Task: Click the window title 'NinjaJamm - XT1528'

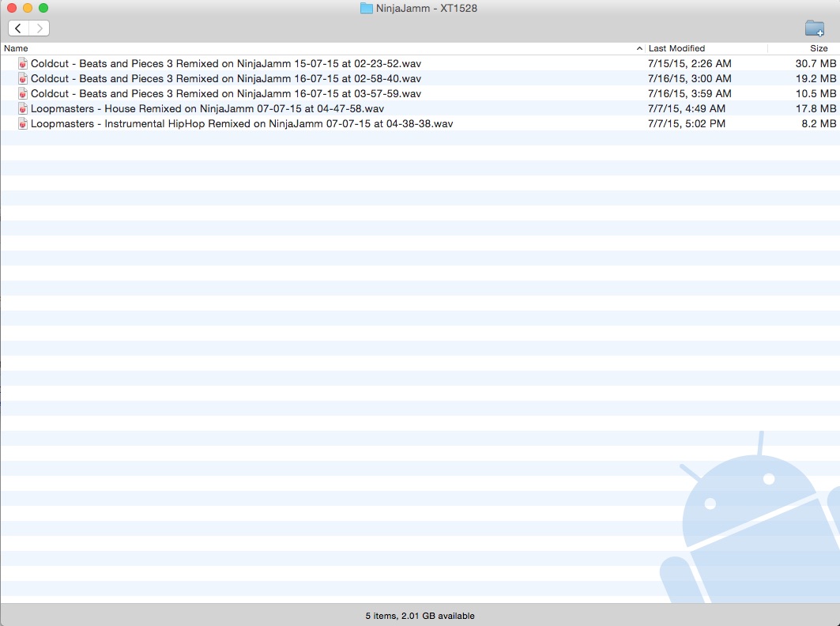Action: pos(427,8)
